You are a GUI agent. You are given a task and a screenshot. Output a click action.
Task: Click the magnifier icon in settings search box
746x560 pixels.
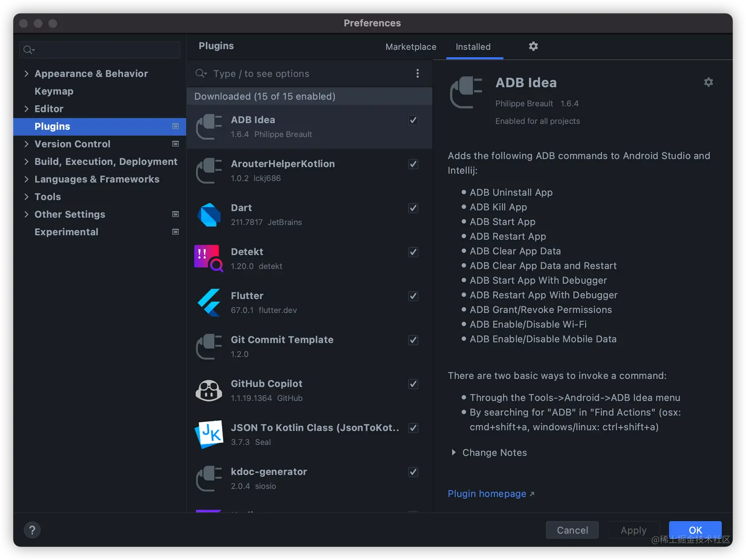[29, 50]
